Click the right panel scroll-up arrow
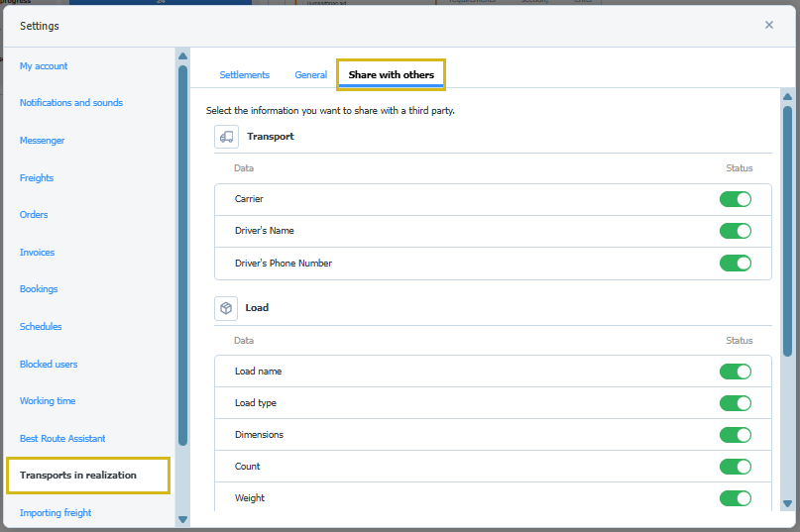The width and height of the screenshot is (800, 532). (x=786, y=97)
